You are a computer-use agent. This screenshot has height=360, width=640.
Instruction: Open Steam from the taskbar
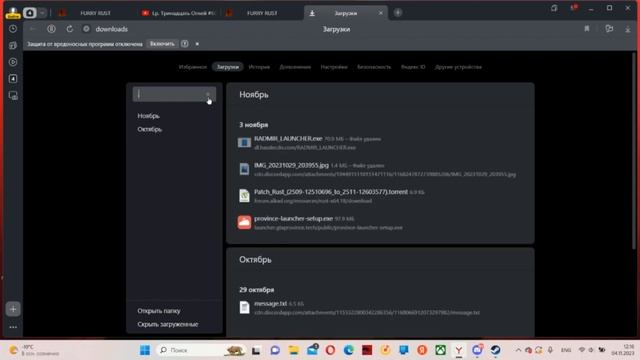[496, 350]
